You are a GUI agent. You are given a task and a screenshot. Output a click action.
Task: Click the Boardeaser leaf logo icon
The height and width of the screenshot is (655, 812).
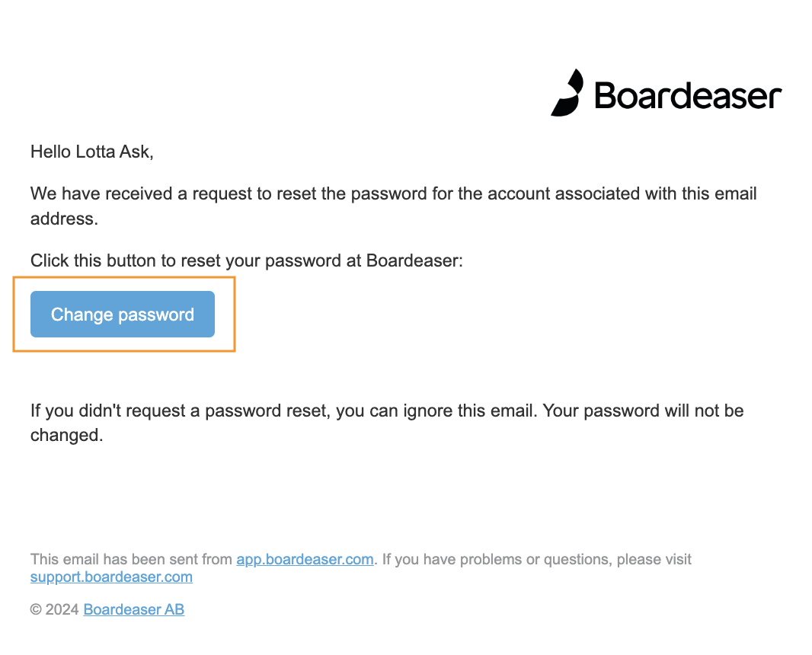(x=567, y=93)
